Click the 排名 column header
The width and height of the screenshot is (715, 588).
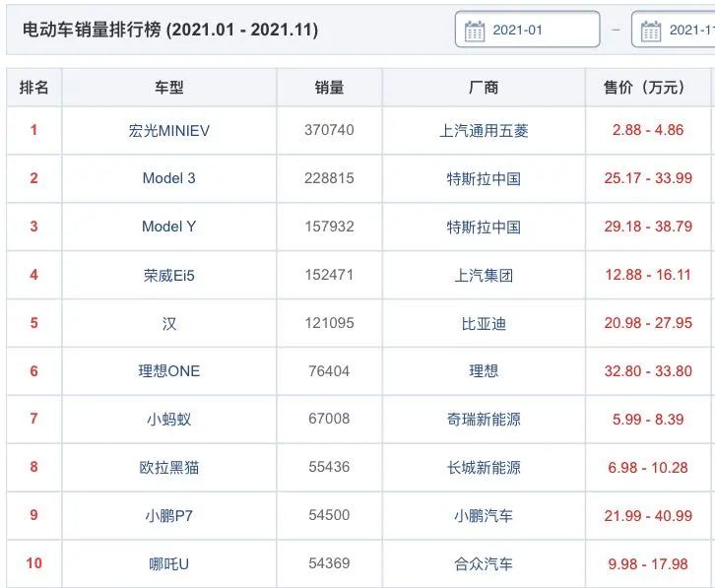point(33,87)
